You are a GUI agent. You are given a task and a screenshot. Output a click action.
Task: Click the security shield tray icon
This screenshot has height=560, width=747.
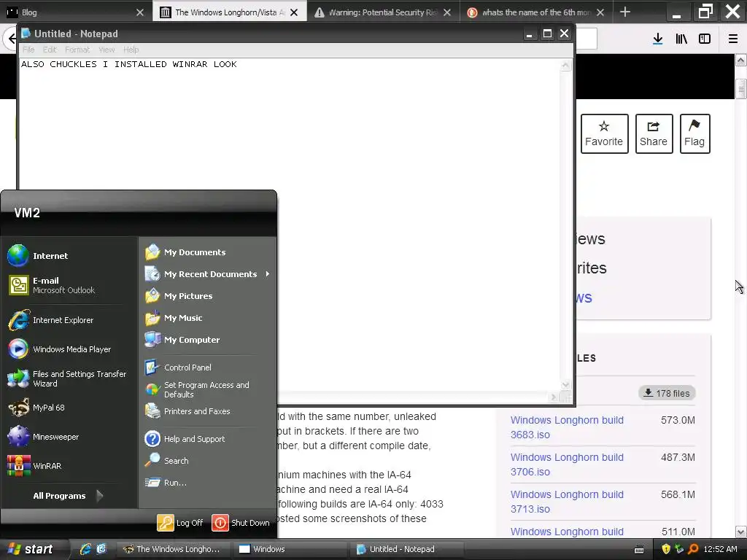tap(666, 549)
